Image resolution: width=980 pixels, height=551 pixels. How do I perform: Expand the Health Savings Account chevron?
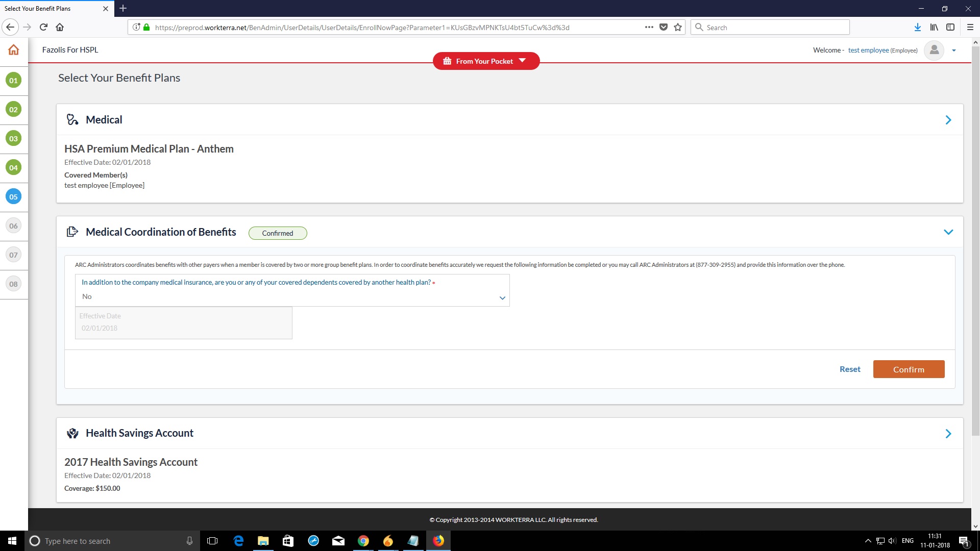(948, 434)
